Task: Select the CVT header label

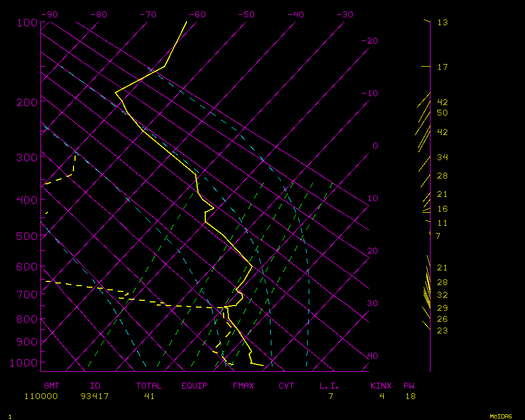Action: [x=287, y=386]
